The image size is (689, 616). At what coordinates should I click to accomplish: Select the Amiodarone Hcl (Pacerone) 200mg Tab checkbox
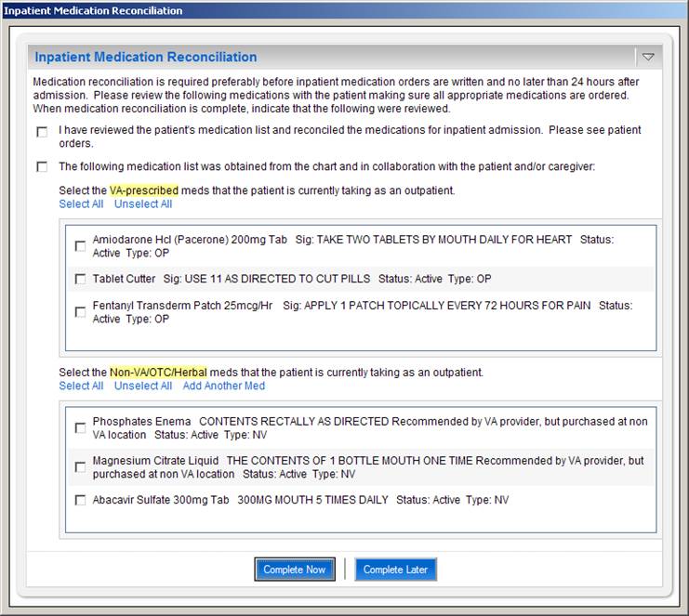click(x=80, y=246)
